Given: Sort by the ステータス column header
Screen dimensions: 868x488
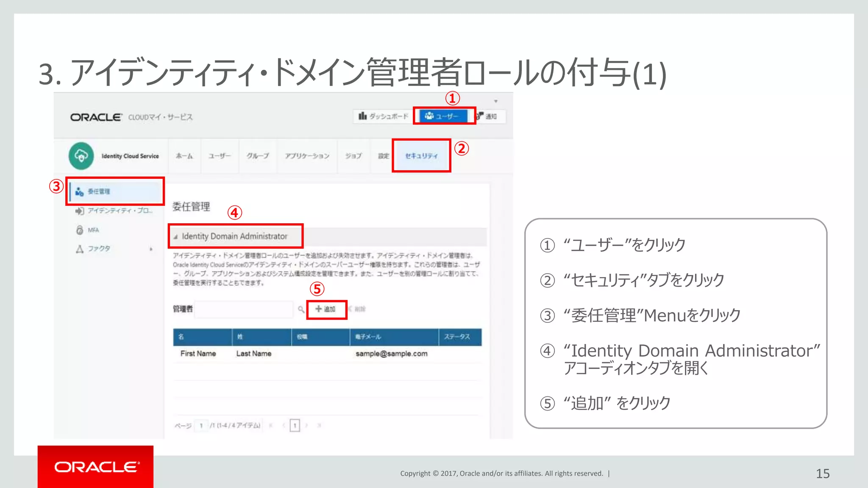Looking at the screenshot, I should click(x=460, y=337).
